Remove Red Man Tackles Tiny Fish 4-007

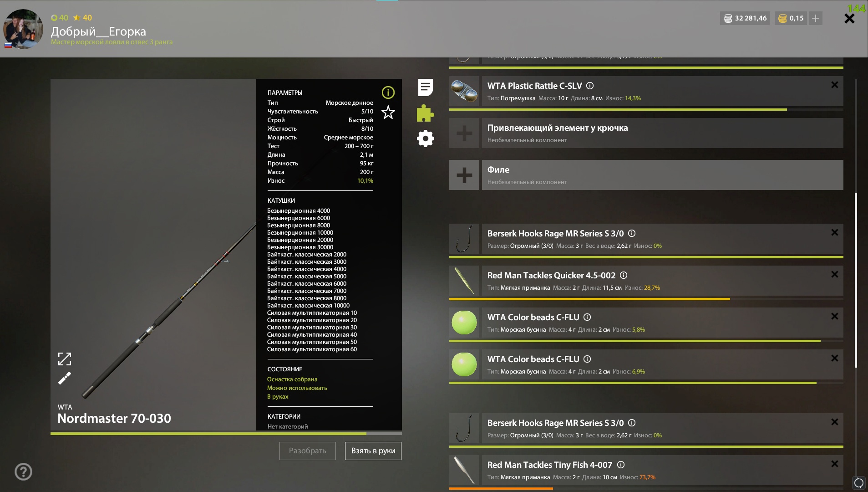click(x=835, y=464)
